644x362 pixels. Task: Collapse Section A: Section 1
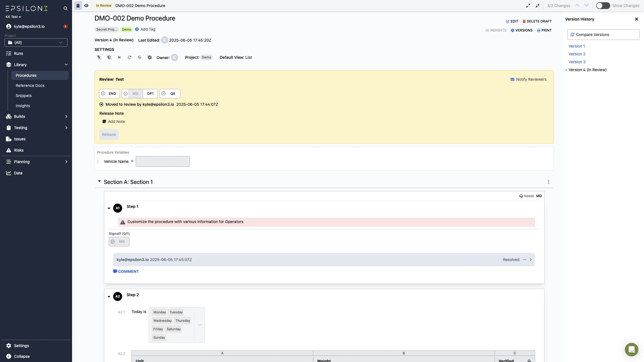coord(99,181)
